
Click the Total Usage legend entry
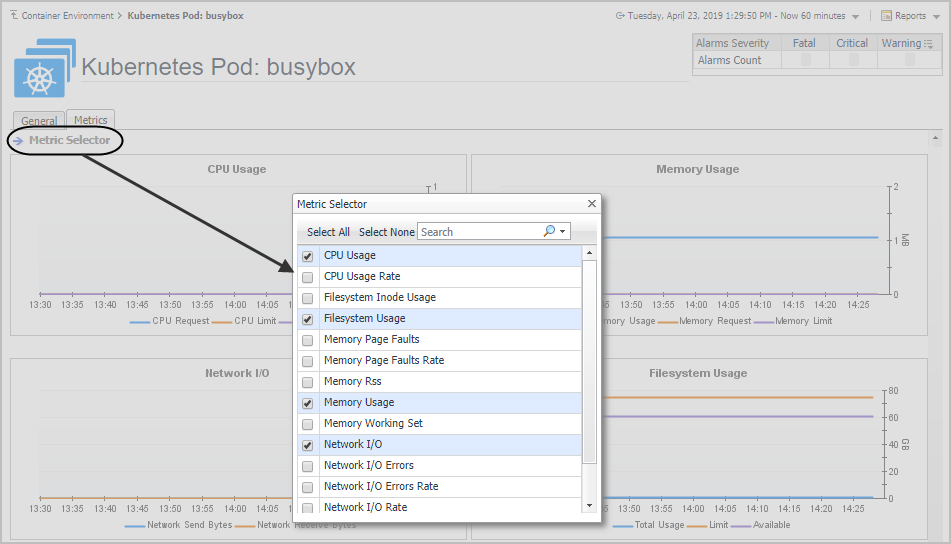point(648,525)
